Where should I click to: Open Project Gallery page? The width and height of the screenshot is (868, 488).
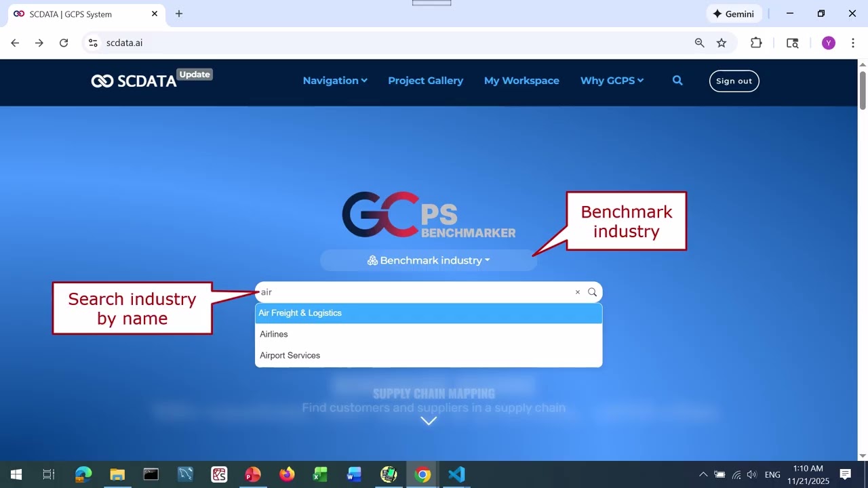(425, 80)
